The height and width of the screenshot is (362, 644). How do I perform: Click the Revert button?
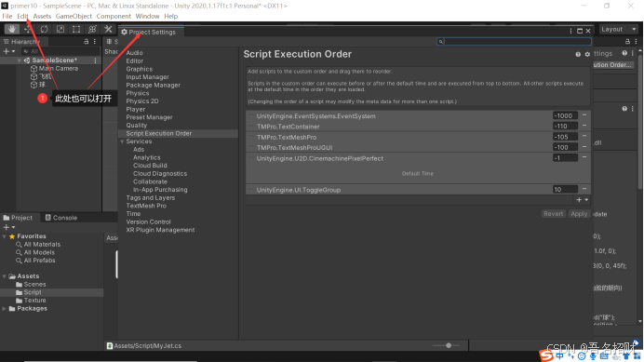click(553, 214)
